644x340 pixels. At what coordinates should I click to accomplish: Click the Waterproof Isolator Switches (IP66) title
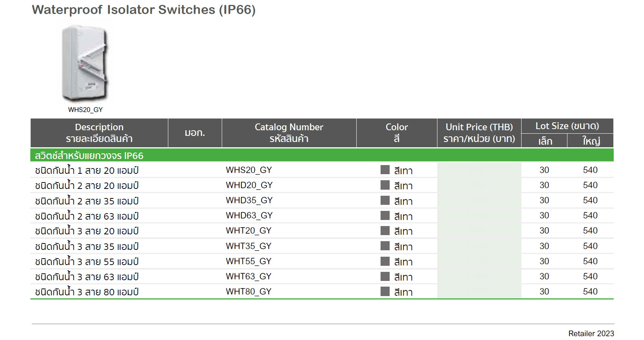[144, 10]
